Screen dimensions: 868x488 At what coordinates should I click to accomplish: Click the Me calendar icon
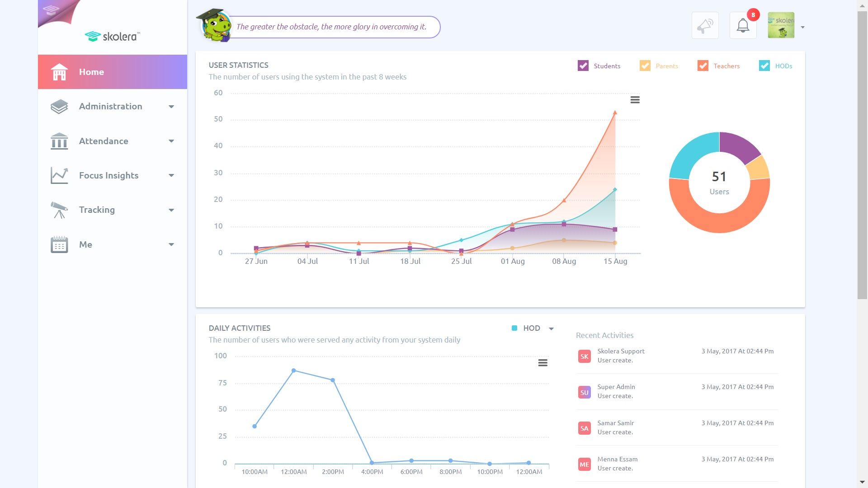pyautogui.click(x=59, y=244)
